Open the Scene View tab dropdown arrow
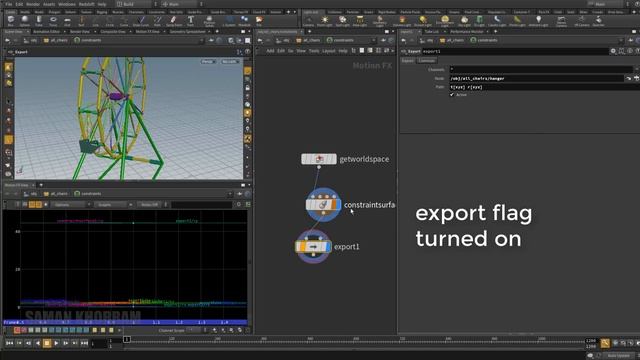Viewport: 640px width, 360px height. click(27, 31)
